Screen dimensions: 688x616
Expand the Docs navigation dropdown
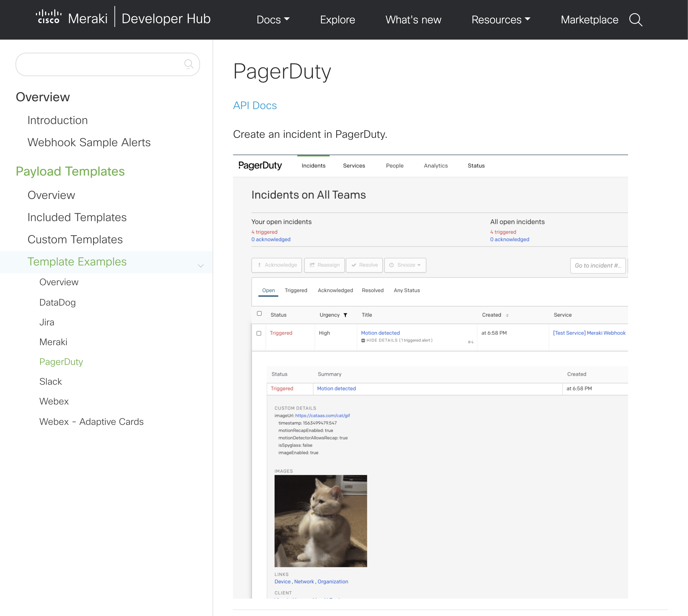tap(273, 19)
